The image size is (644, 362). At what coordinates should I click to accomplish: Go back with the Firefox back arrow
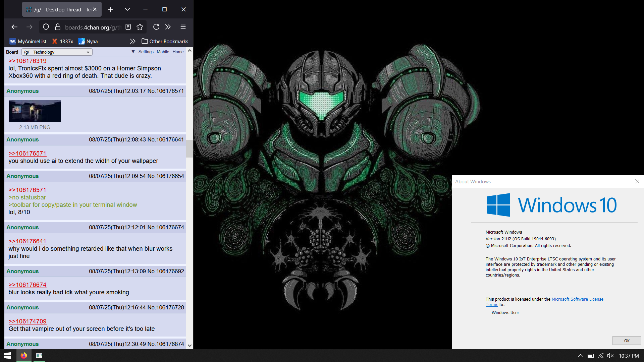(14, 27)
